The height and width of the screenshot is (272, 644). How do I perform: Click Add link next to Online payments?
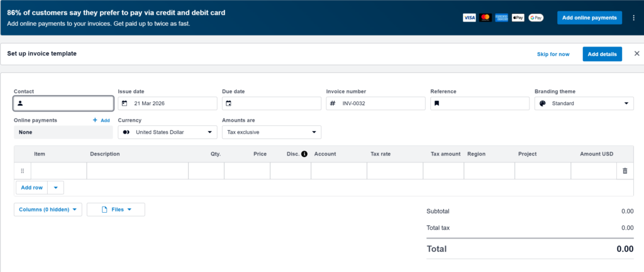tap(101, 120)
